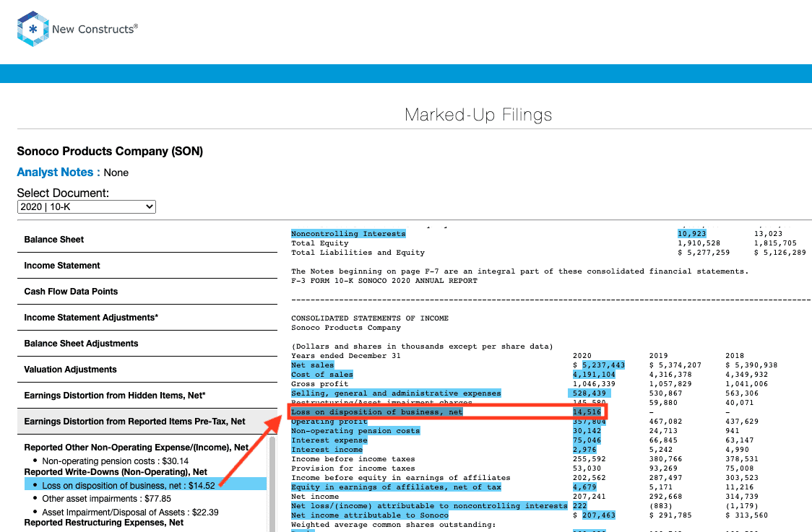The width and height of the screenshot is (812, 532).
Task: Click the left panel vertical scrollbar
Action: coord(272,484)
